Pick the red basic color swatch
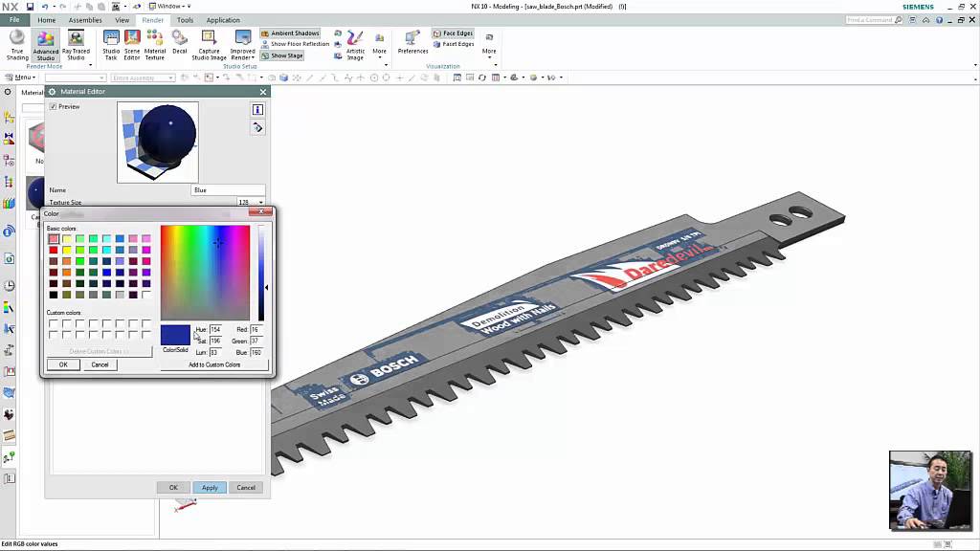 (x=54, y=250)
